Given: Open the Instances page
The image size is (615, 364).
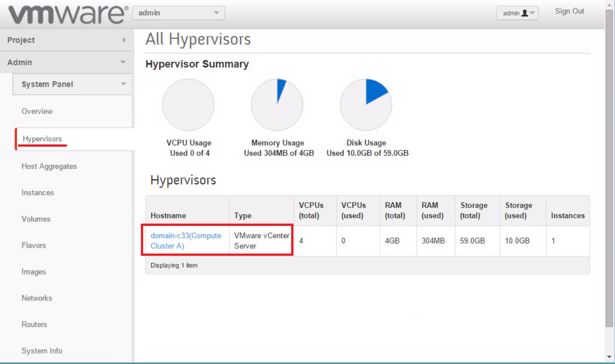Looking at the screenshot, I should click(x=38, y=193).
